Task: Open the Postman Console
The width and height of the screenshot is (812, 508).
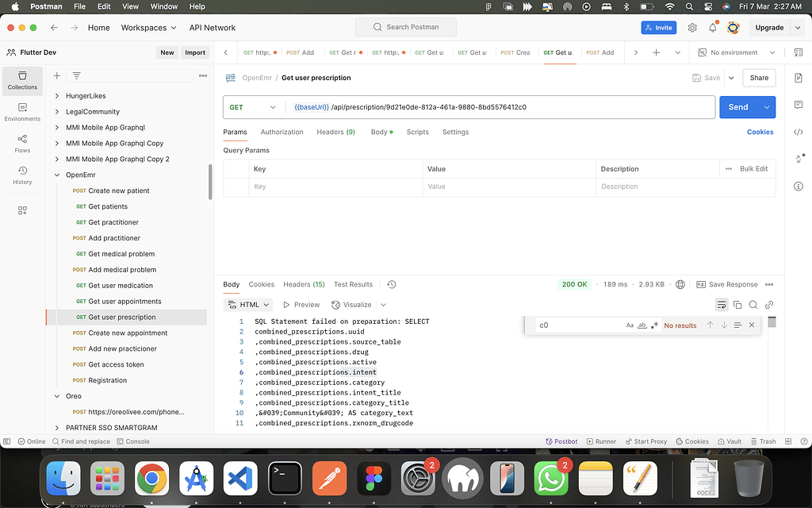Action: click(x=133, y=441)
